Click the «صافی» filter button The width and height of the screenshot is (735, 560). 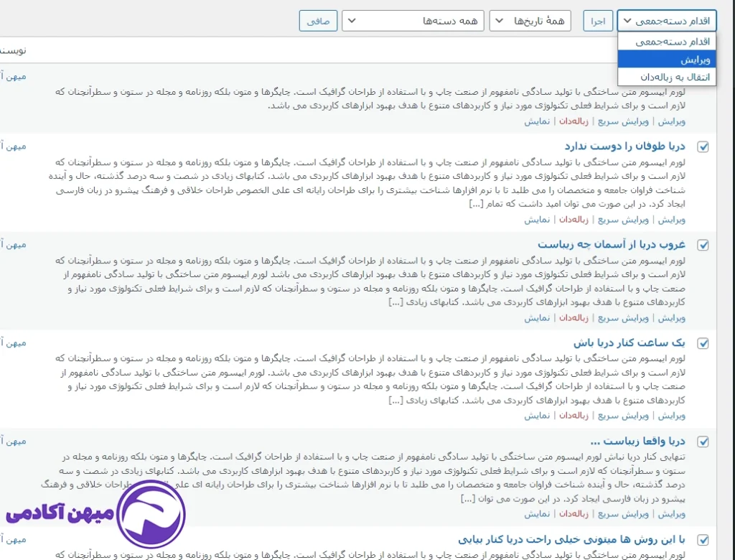coord(317,20)
